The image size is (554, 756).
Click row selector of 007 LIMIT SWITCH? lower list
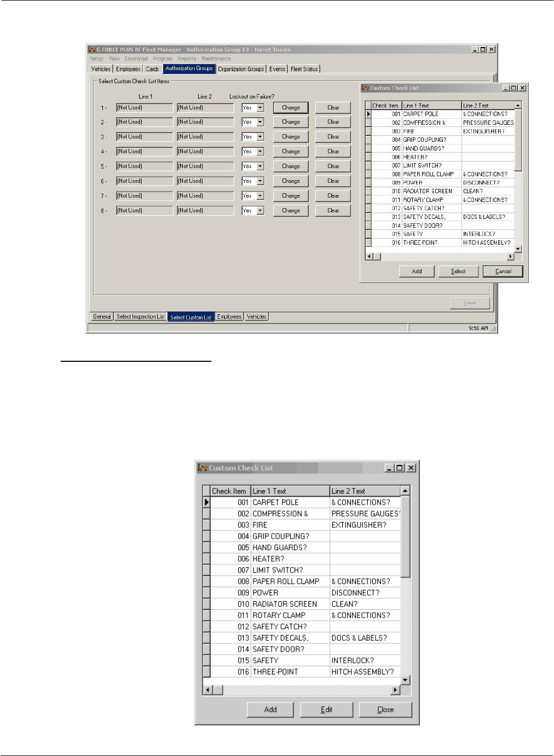coord(206,570)
